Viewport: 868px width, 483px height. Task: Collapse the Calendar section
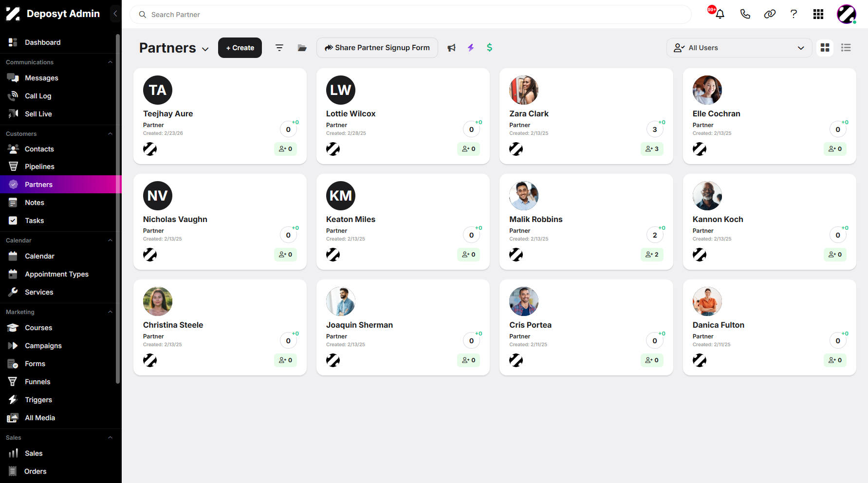110,241
